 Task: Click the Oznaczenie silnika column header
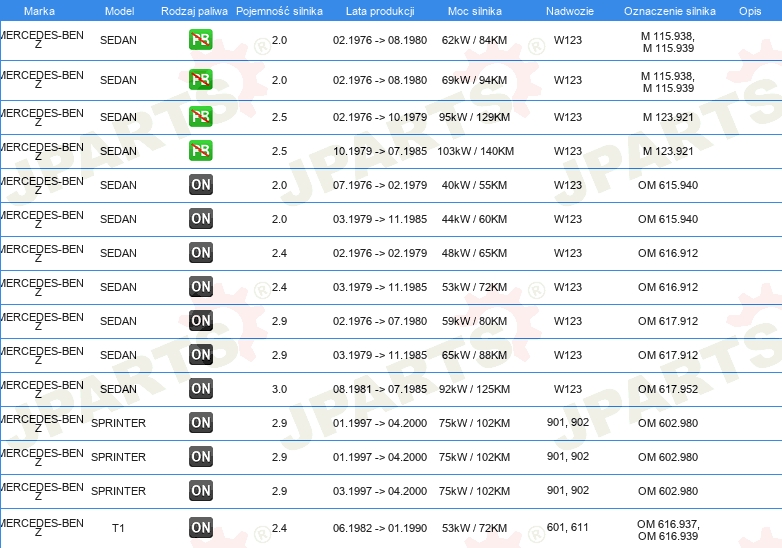pos(670,11)
